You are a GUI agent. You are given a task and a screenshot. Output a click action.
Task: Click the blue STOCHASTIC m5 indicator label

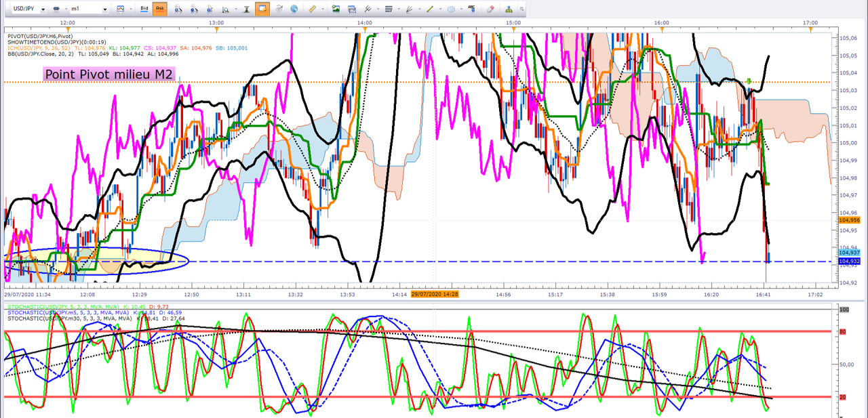(68, 312)
